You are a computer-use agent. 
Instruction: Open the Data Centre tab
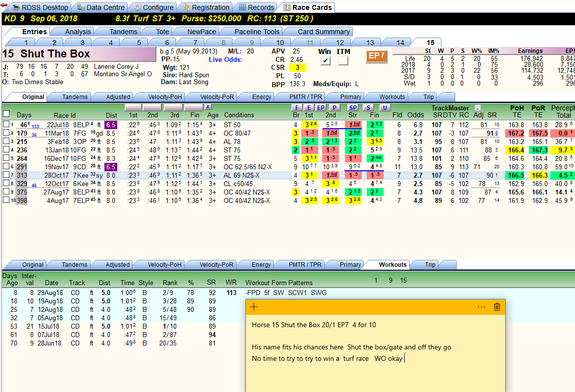tap(100, 7)
